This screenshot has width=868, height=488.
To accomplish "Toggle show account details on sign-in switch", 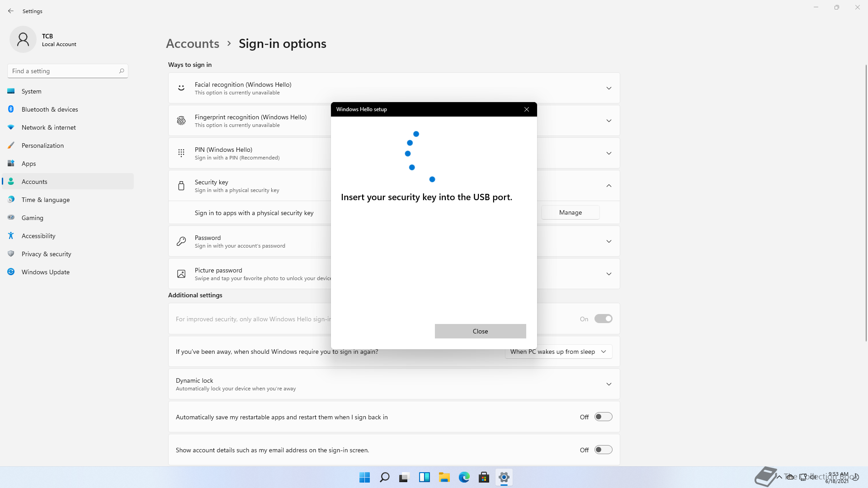I will [x=603, y=450].
